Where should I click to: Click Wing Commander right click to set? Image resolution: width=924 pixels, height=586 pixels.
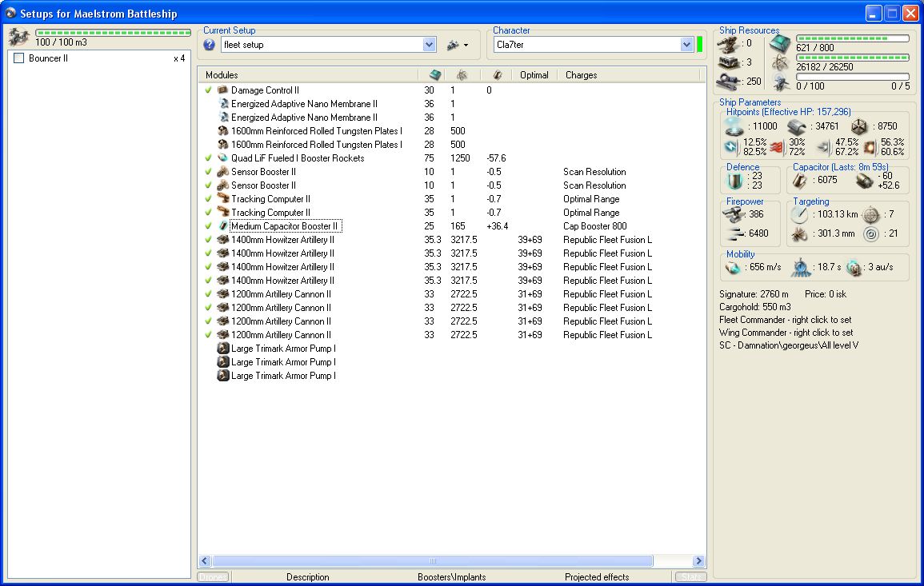tap(786, 333)
